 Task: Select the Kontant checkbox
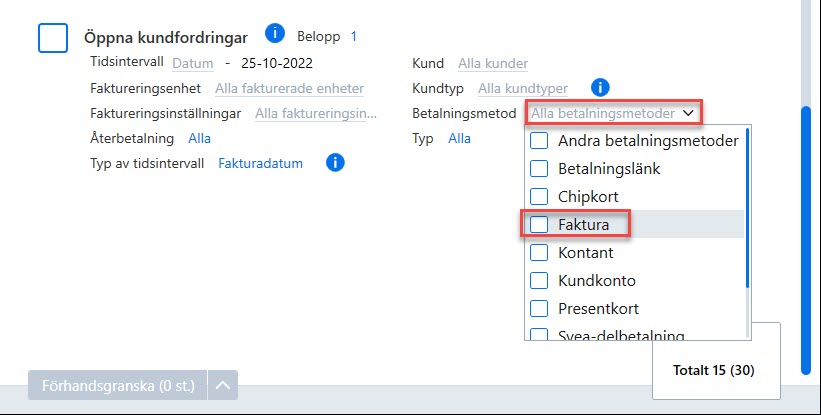pos(539,252)
